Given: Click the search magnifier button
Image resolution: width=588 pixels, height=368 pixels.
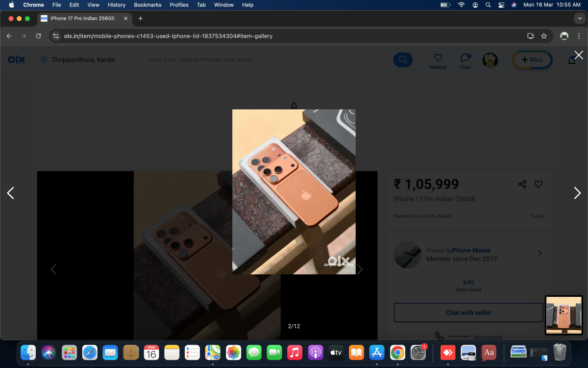Looking at the screenshot, I should [403, 60].
